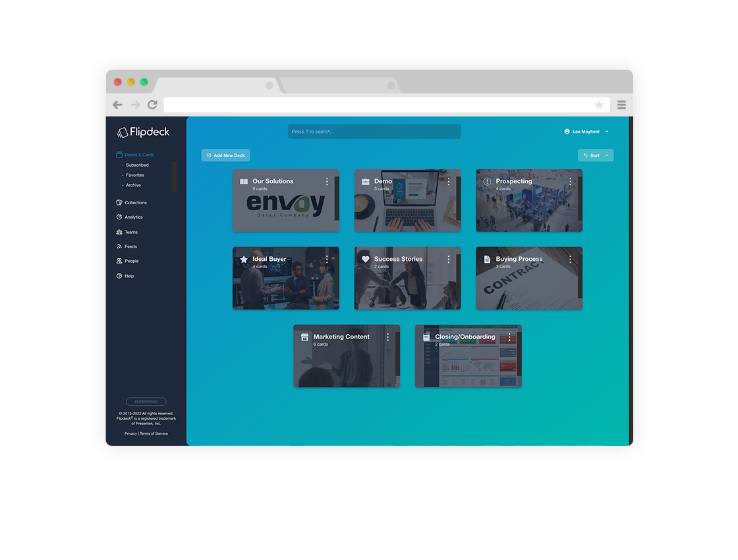Open Our Solutions deck options menu
The height and width of the screenshot is (560, 738).
[x=327, y=182]
